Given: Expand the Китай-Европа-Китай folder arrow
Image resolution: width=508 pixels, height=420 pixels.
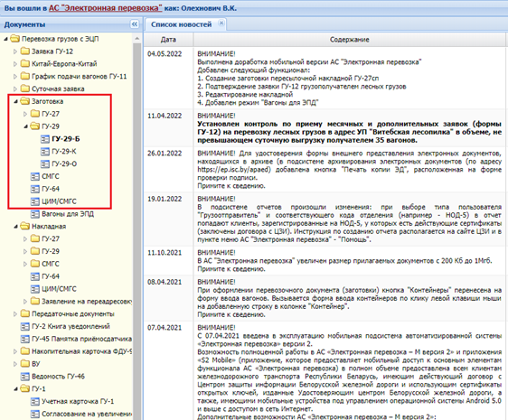Looking at the screenshot, I should 15,64.
